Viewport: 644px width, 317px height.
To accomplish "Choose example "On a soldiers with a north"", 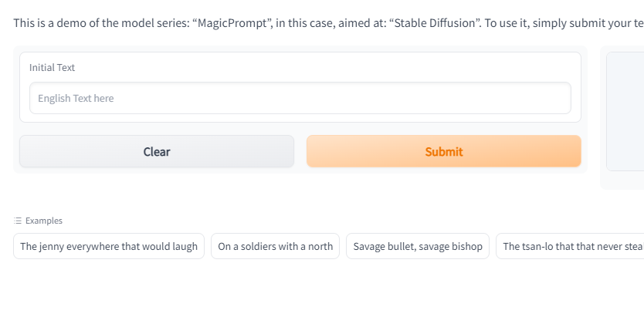I will coord(275,247).
